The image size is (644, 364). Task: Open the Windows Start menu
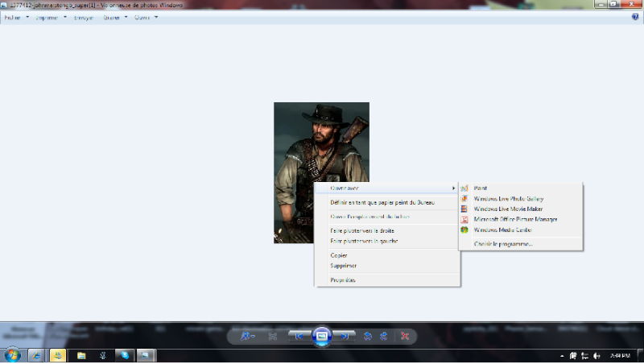[x=12, y=355]
